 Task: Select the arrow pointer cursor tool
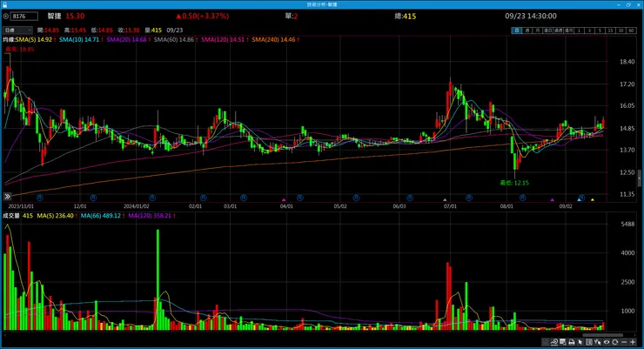(x=580, y=342)
